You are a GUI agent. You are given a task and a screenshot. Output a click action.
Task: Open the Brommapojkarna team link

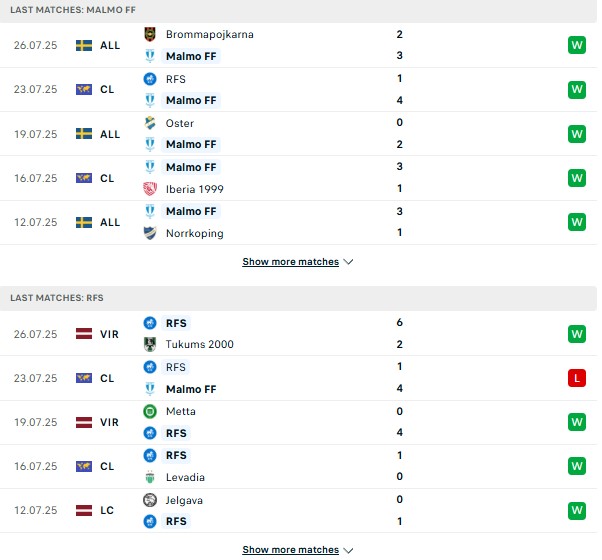point(210,34)
